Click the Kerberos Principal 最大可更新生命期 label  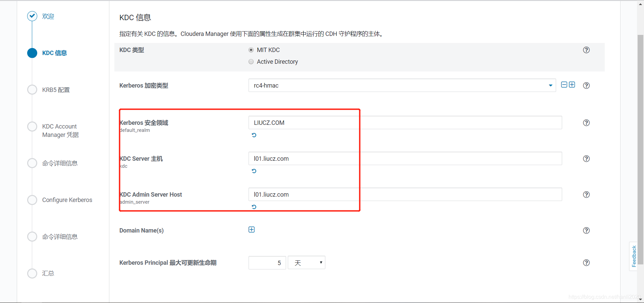pyautogui.click(x=168, y=263)
